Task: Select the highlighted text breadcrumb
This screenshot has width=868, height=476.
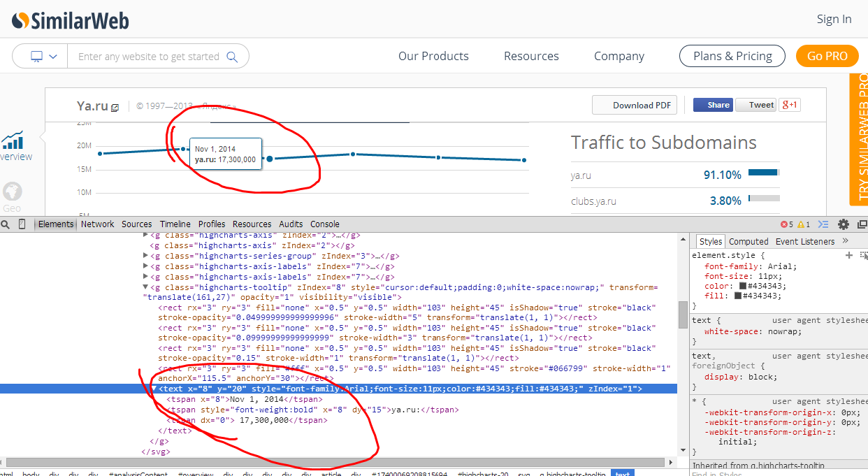Action: pos(622,474)
